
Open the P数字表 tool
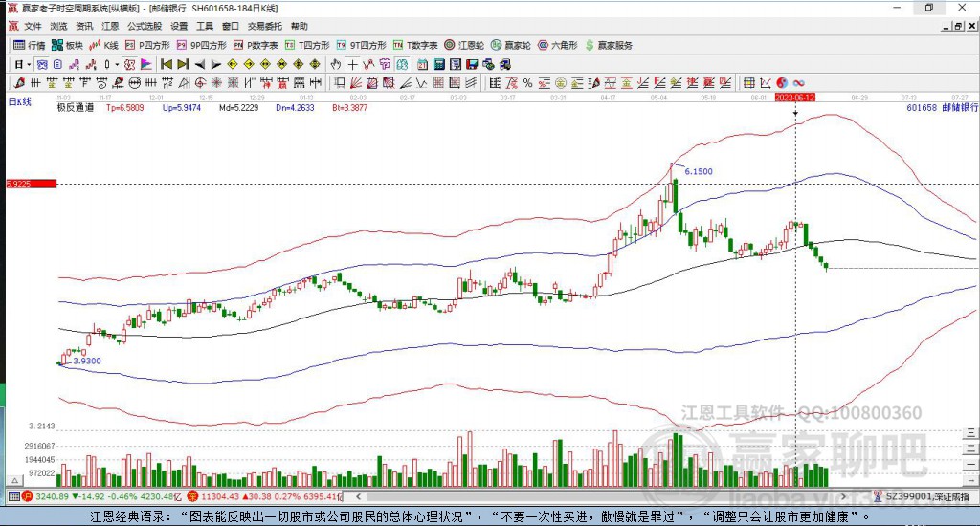[256, 45]
